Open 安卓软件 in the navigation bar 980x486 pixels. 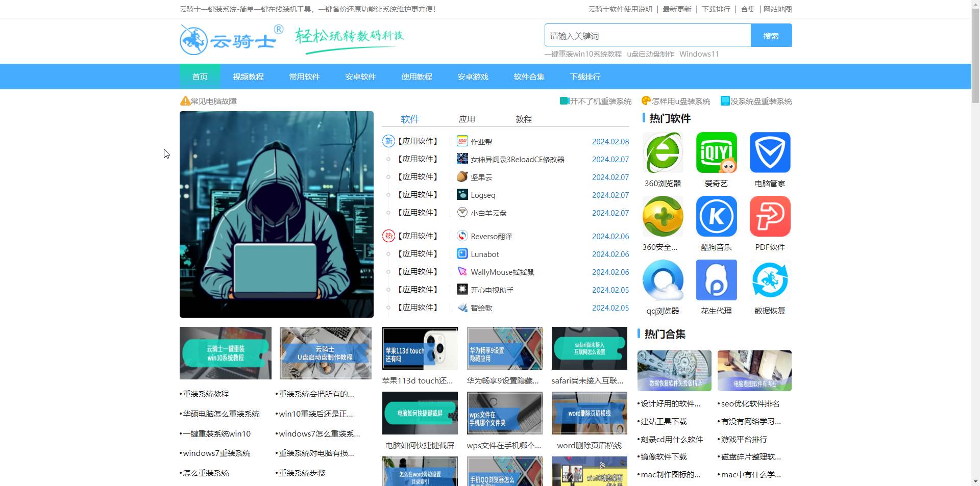(x=361, y=76)
